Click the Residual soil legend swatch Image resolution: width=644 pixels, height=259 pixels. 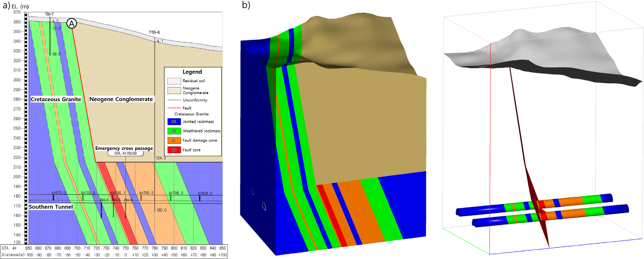pyautogui.click(x=174, y=81)
